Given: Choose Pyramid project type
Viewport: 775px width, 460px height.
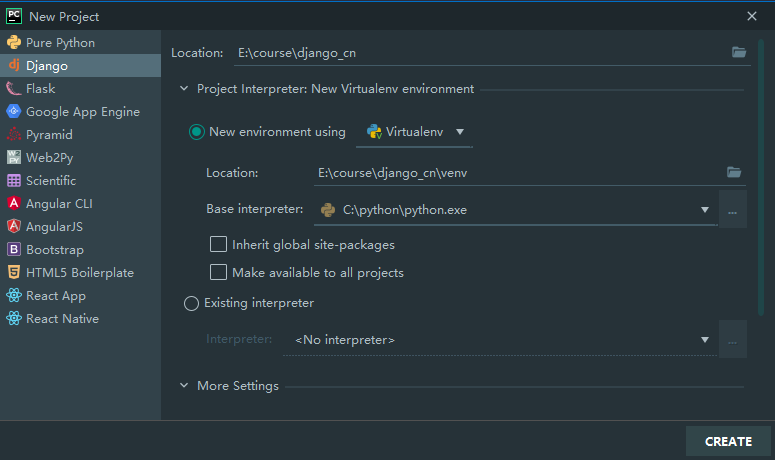Looking at the screenshot, I should (x=81, y=134).
